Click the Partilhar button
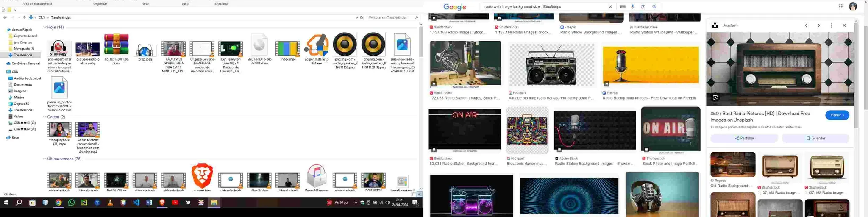The height and width of the screenshot is (217, 868). [x=744, y=138]
